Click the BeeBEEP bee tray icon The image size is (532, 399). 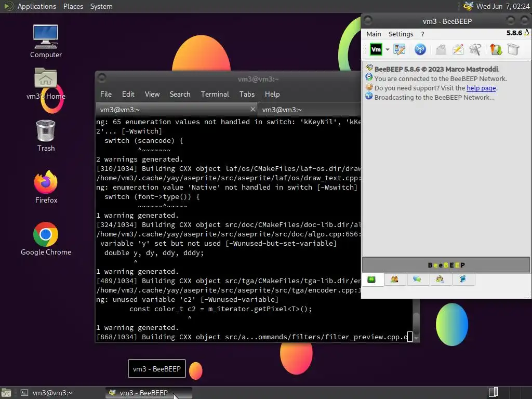click(469, 6)
